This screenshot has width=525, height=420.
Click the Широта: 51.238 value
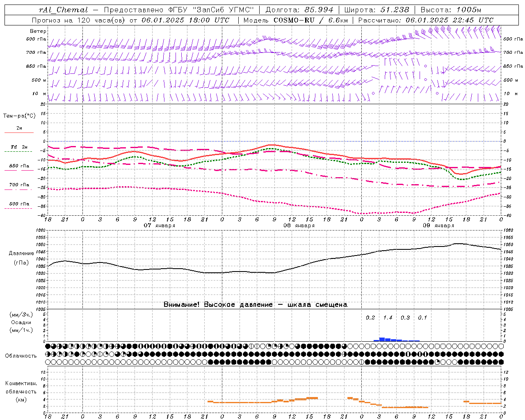377,10
